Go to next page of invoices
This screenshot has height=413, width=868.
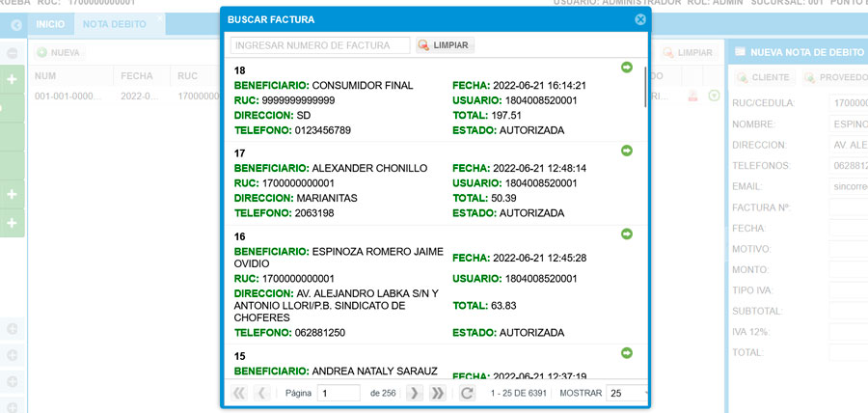(414, 394)
